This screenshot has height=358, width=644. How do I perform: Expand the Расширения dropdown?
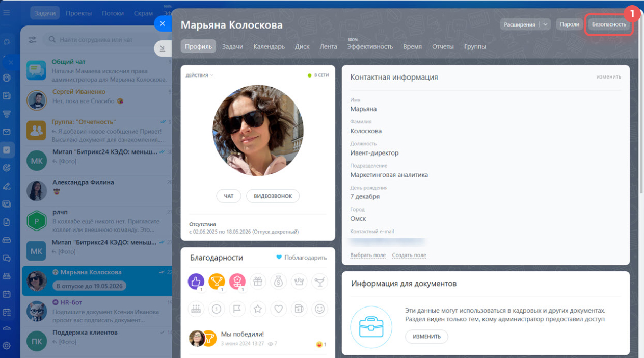pyautogui.click(x=545, y=24)
